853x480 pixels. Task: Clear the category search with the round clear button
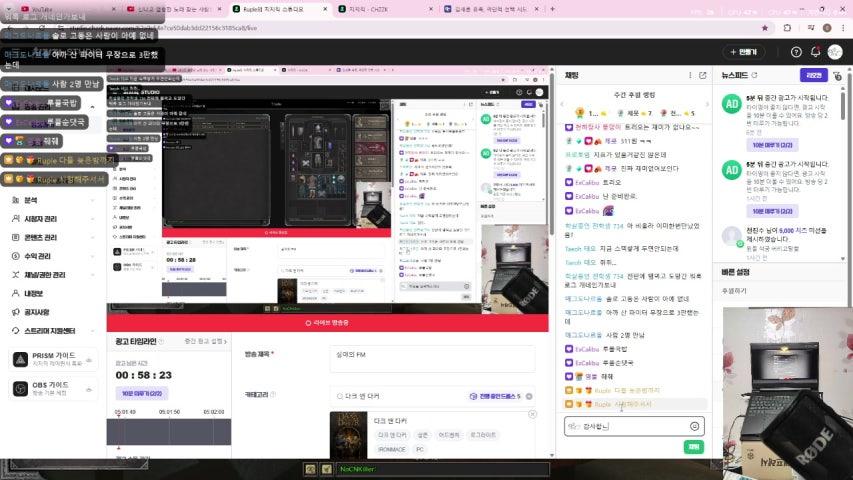[529, 396]
